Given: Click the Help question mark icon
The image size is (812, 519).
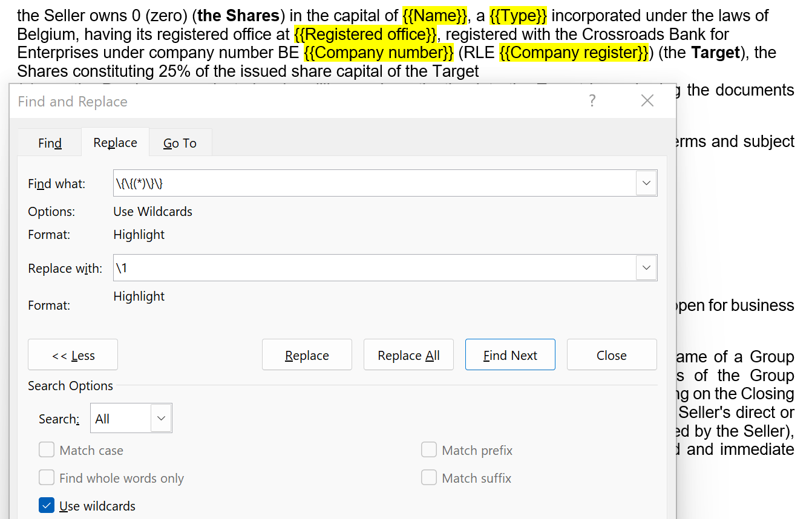Looking at the screenshot, I should pos(592,101).
